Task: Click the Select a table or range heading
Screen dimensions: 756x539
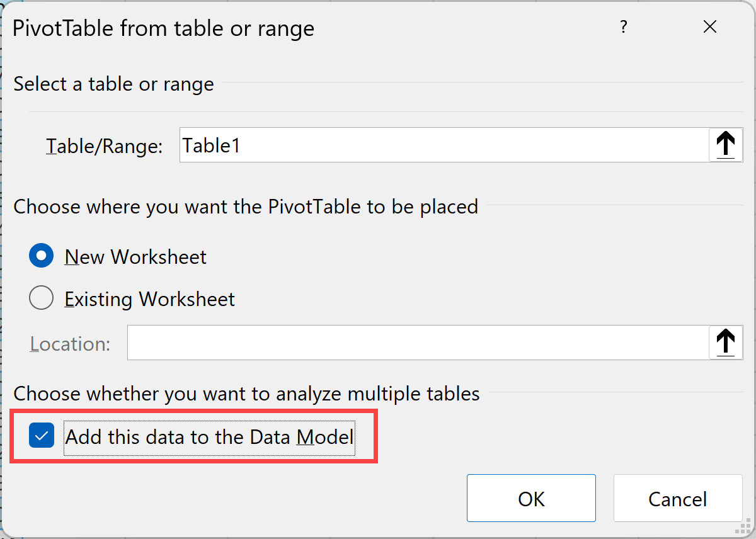Action: click(113, 83)
